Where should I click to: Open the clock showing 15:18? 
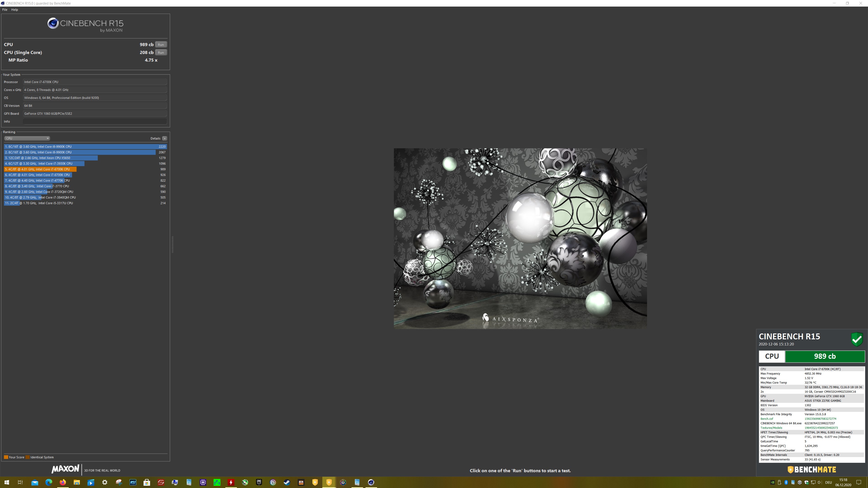click(x=843, y=482)
